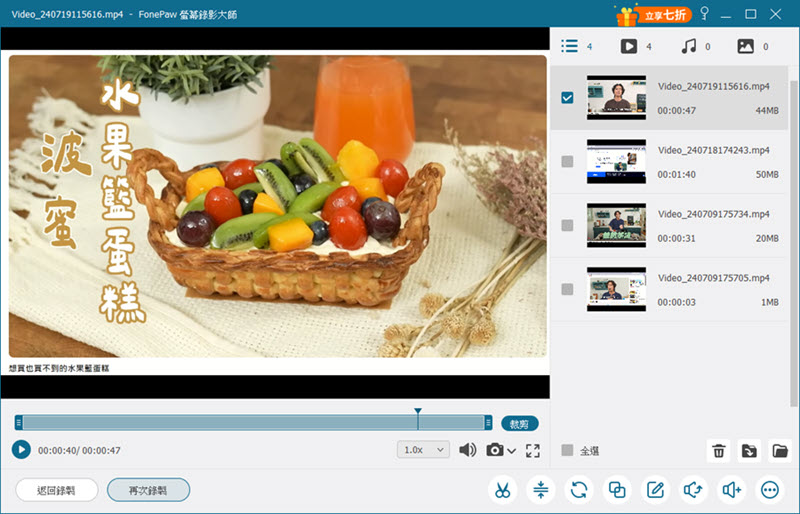
Task: Click the blue timeline progress bar
Action: coord(254,422)
